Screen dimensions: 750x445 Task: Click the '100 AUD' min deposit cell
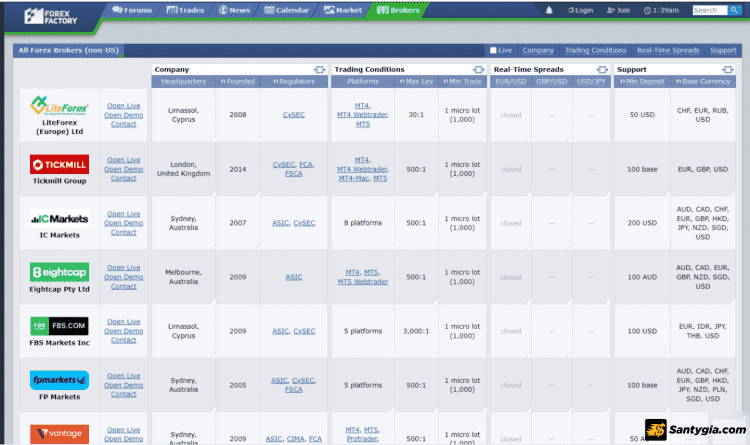642,277
